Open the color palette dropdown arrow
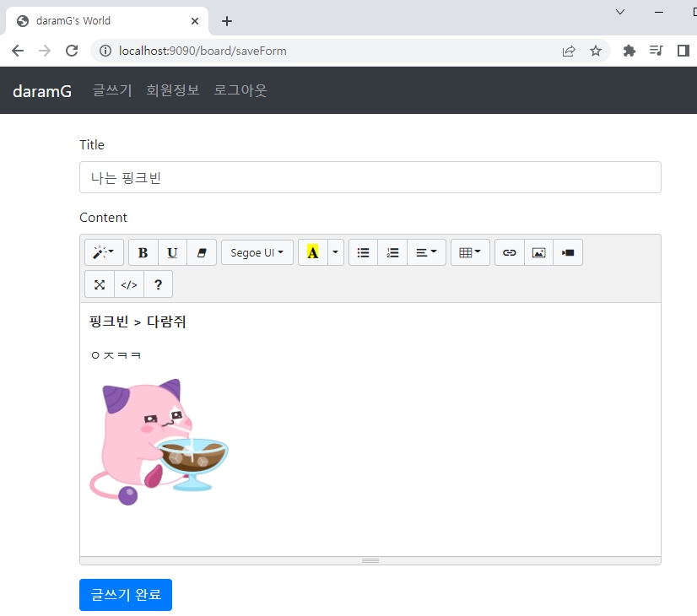The width and height of the screenshot is (697, 616). point(336,252)
